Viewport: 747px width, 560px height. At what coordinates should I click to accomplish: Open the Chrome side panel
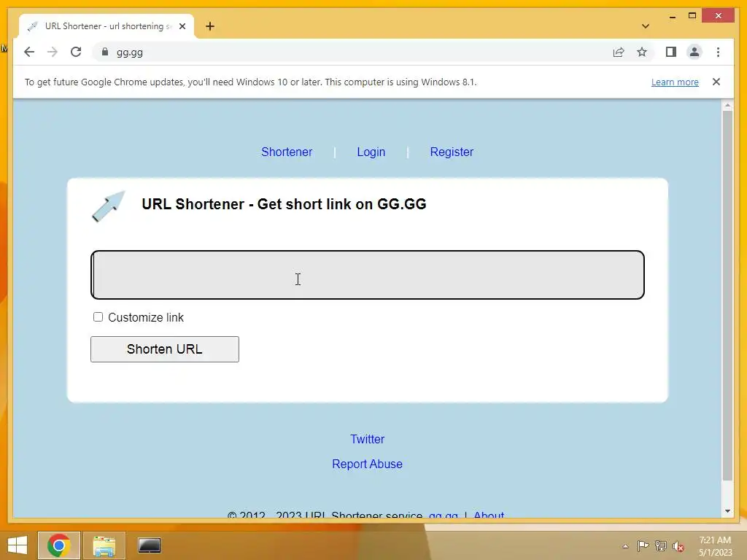coord(671,52)
